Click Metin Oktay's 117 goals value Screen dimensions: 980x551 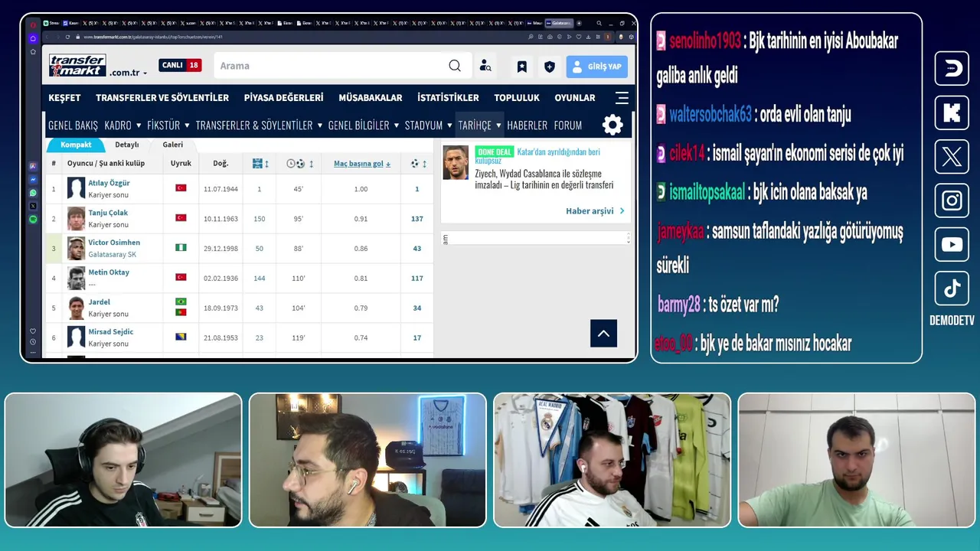coord(417,279)
